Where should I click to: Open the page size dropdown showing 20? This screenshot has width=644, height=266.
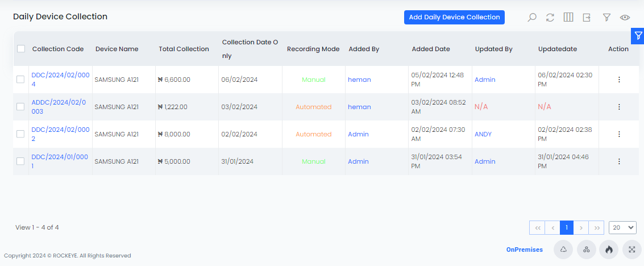[x=622, y=227]
